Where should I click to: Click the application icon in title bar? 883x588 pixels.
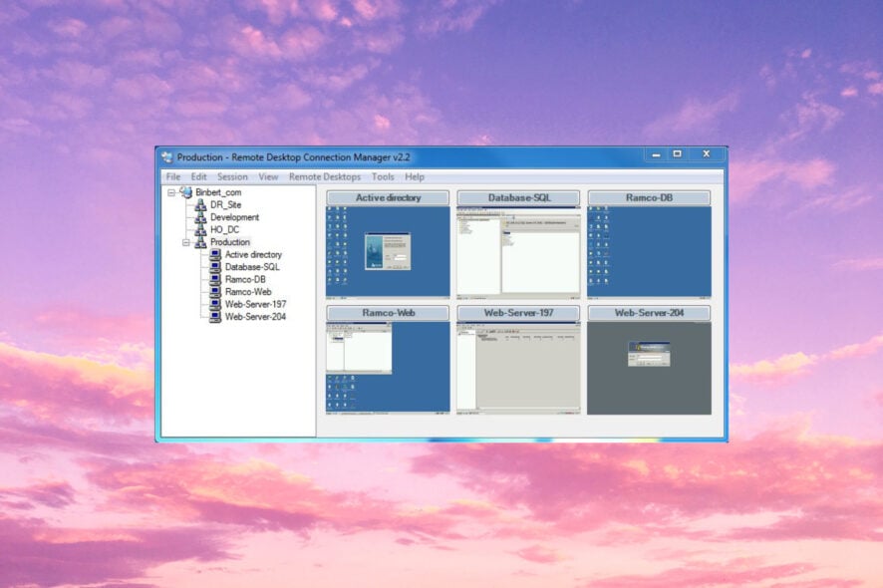(x=167, y=157)
